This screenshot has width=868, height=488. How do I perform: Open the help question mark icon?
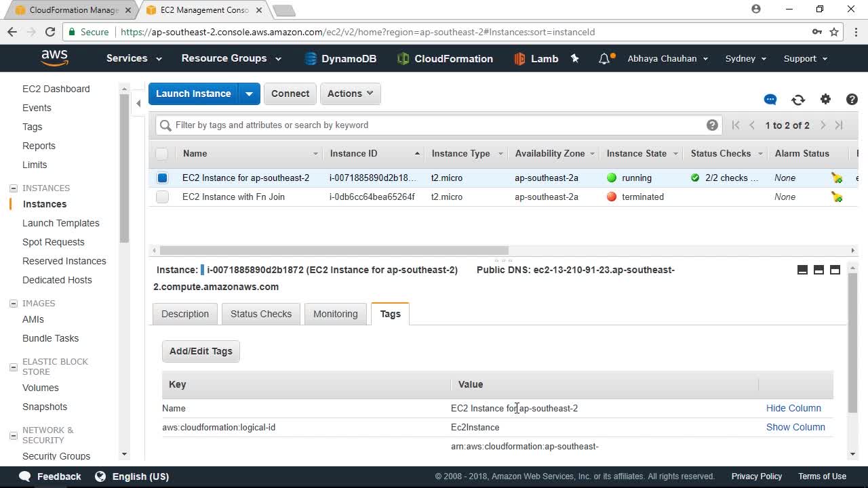pos(852,100)
